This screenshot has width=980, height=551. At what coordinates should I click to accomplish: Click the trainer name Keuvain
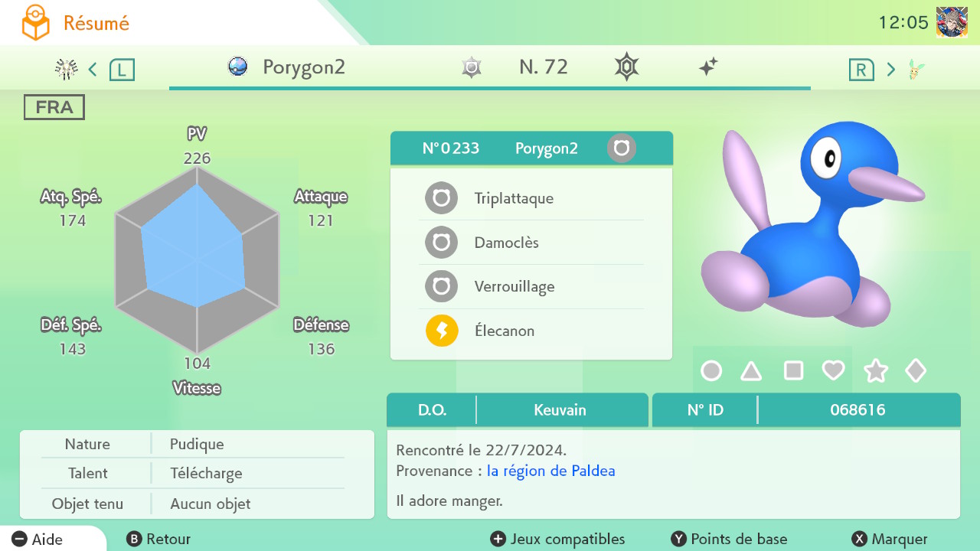click(560, 410)
